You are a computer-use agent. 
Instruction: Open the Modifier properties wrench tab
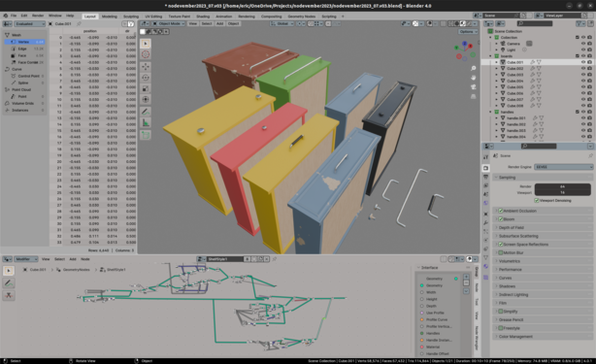point(485,222)
